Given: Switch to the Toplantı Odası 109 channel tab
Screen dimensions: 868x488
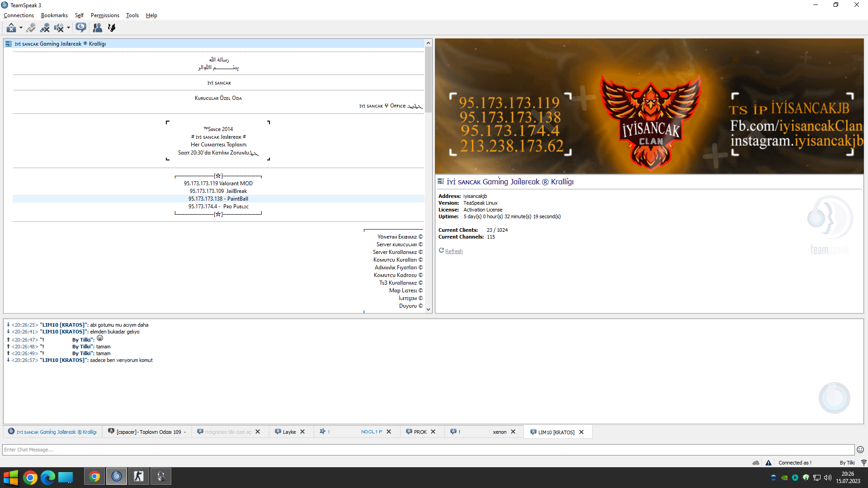Looking at the screenshot, I should tap(147, 432).
